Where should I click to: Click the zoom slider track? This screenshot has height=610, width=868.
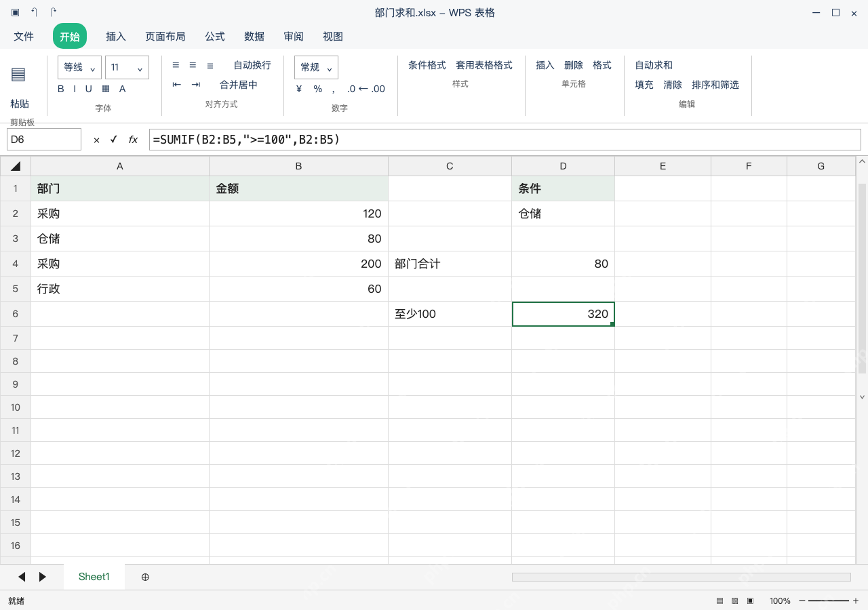coord(829,601)
